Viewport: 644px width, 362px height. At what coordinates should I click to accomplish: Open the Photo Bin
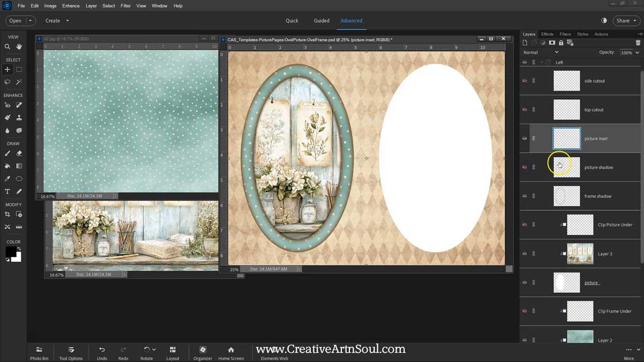click(x=39, y=352)
